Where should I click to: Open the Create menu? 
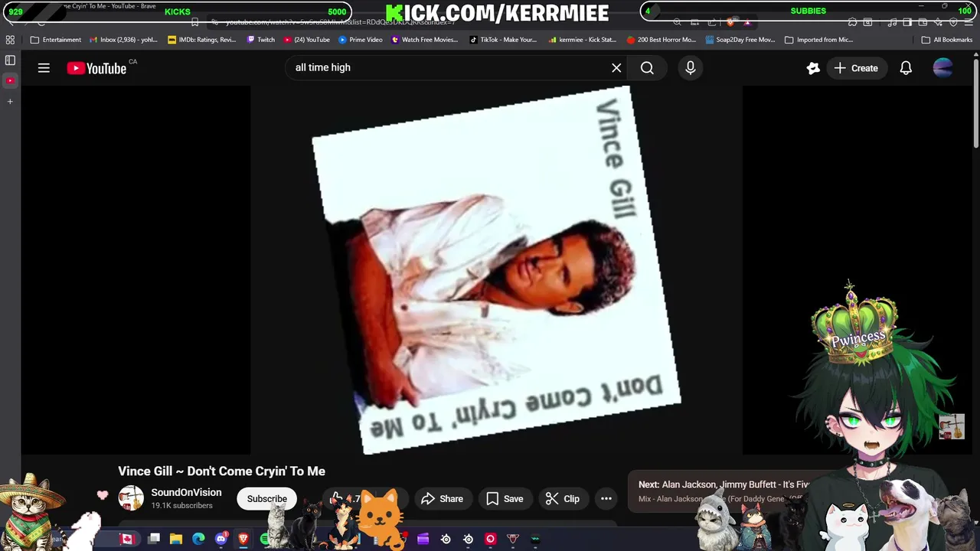[x=856, y=68]
